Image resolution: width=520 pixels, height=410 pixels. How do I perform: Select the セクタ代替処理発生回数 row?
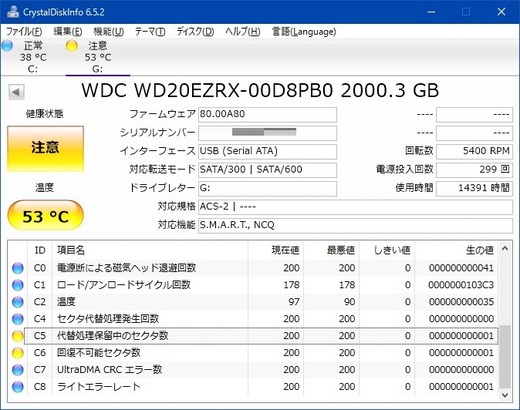coord(253,319)
